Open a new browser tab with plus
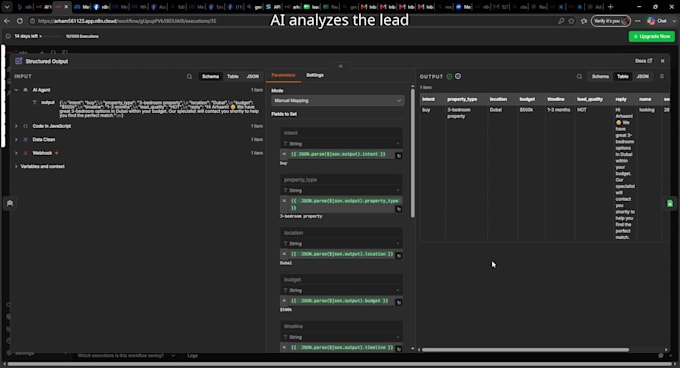 tap(611, 7)
